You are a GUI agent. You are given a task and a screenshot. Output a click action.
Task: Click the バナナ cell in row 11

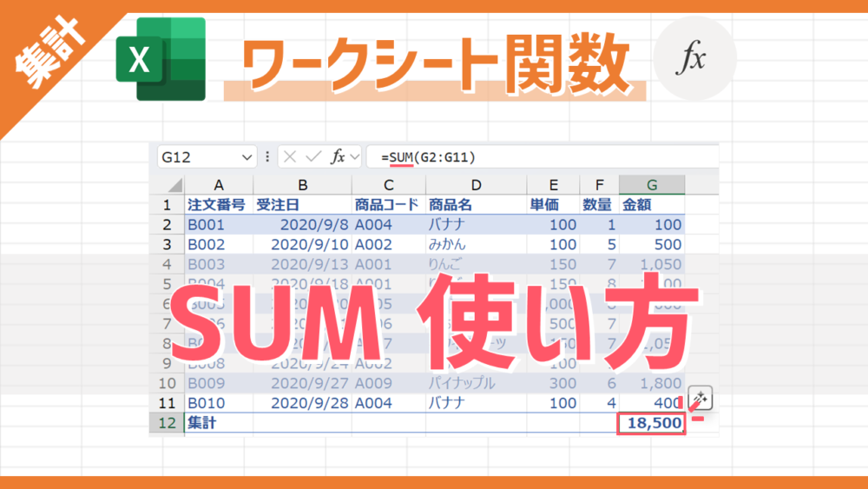pyautogui.click(x=476, y=403)
